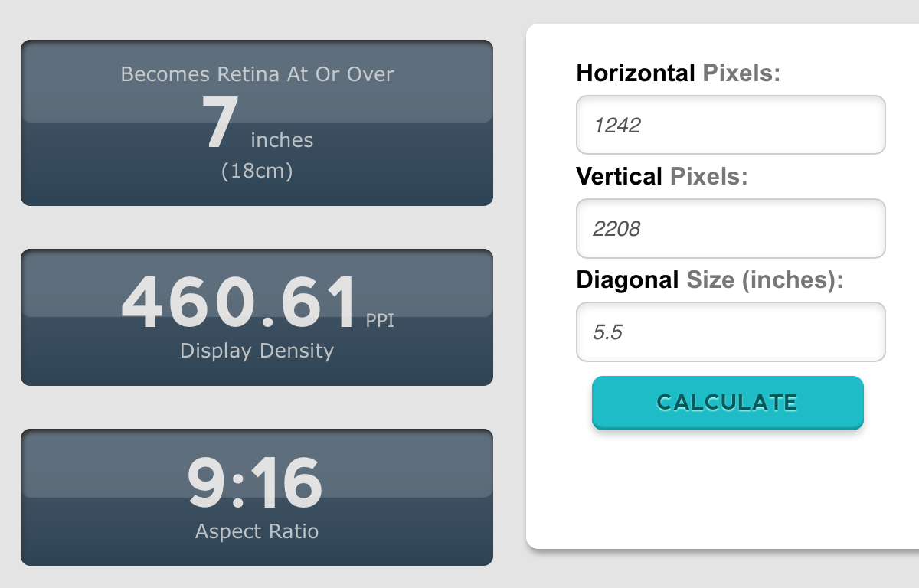Viewport: 919px width, 588px height.
Task: Click the blank white area below Calculate
Action: click(720, 490)
